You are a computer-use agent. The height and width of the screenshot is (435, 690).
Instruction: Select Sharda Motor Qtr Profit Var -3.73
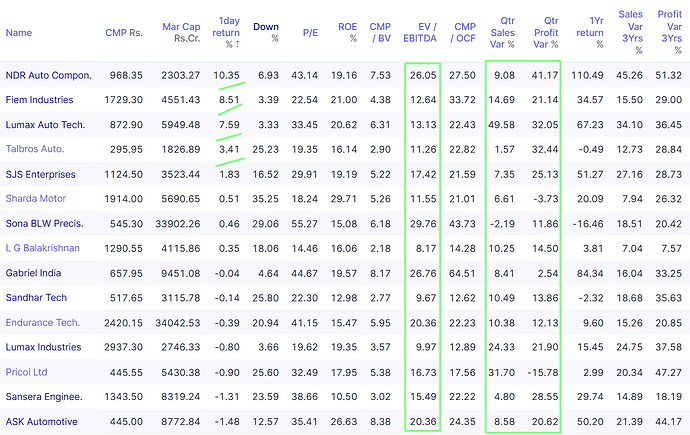click(546, 199)
